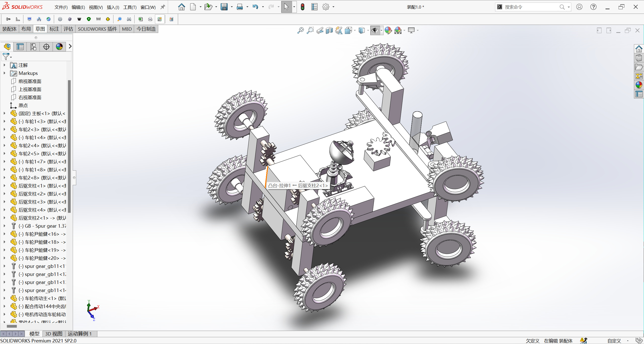The height and width of the screenshot is (344, 644).
Task: Click the Weldments L-profile icon
Action: pyautogui.click(x=18, y=19)
